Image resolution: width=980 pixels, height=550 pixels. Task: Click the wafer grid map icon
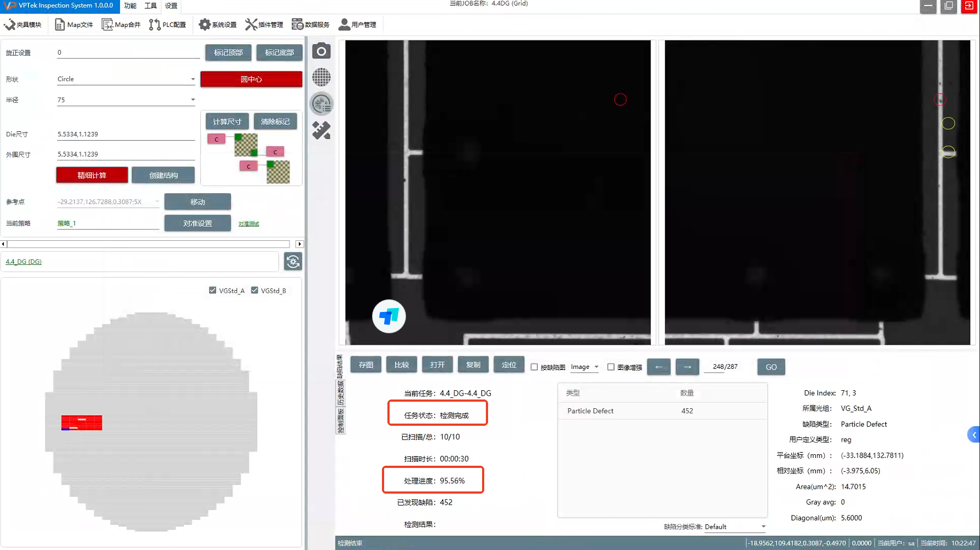click(321, 77)
